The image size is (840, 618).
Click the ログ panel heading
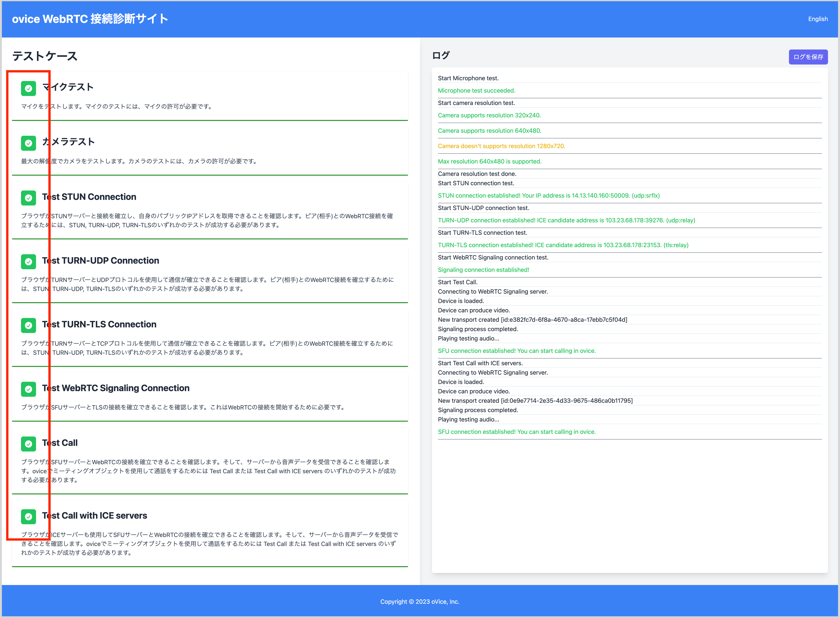coord(441,56)
